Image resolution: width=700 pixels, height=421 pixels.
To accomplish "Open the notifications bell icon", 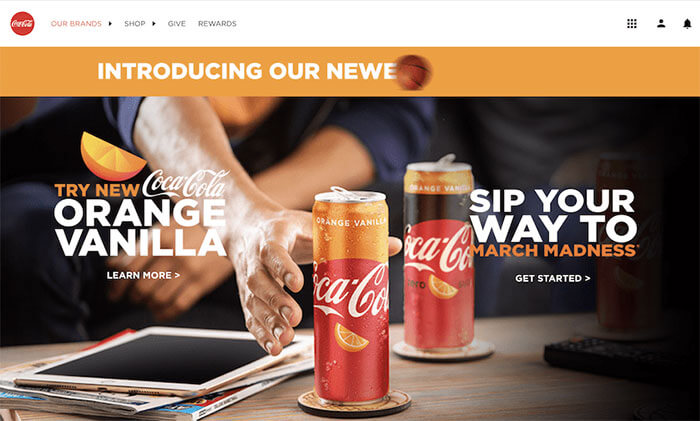I will coord(687,24).
